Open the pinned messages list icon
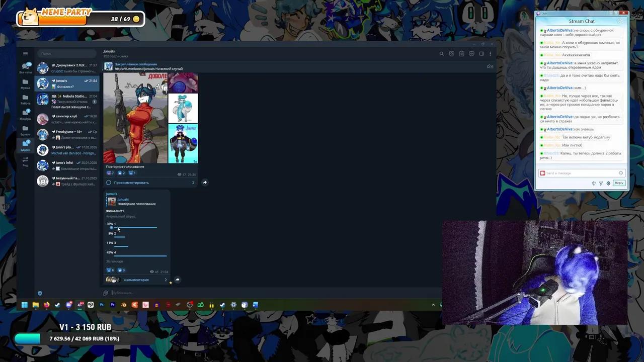The height and width of the screenshot is (362, 644). 490,66
